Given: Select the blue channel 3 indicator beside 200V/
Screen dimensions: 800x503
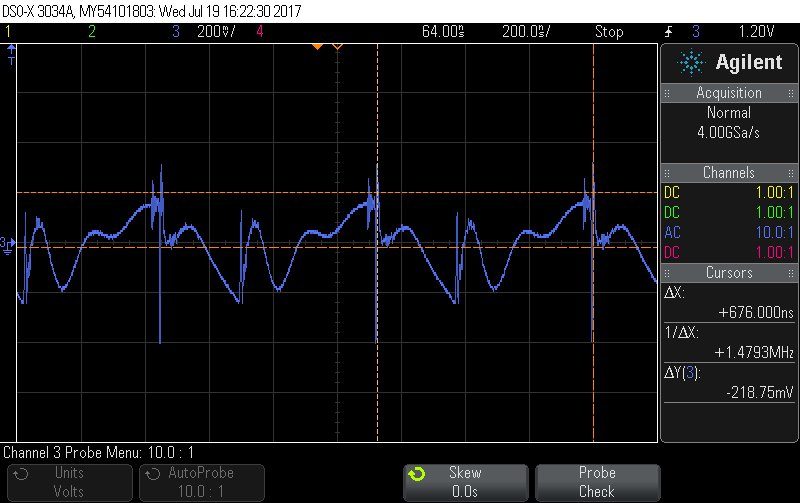Looking at the screenshot, I should pyautogui.click(x=176, y=32).
